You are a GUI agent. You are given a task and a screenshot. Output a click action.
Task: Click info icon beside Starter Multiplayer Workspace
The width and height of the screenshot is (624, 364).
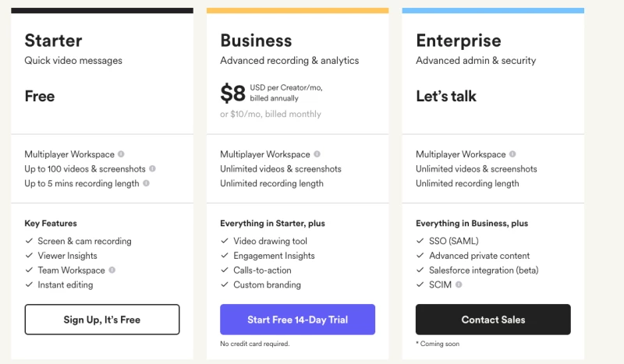[x=121, y=154]
